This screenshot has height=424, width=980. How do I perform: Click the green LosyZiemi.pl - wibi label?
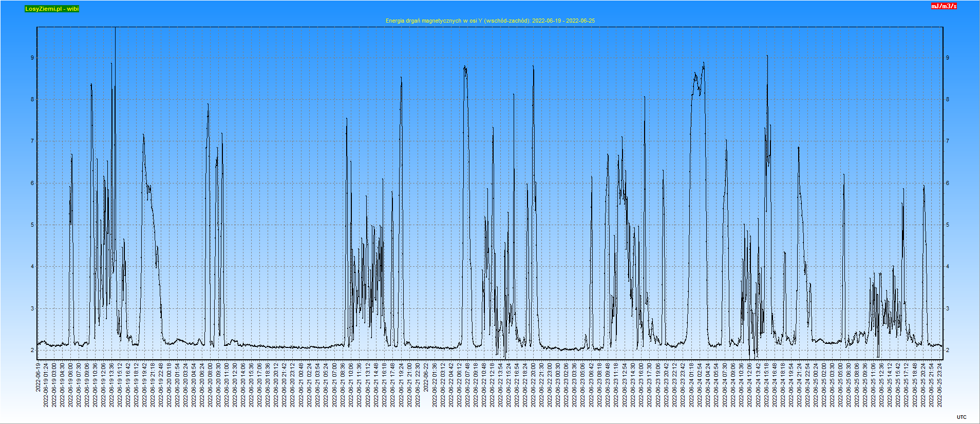click(x=52, y=9)
